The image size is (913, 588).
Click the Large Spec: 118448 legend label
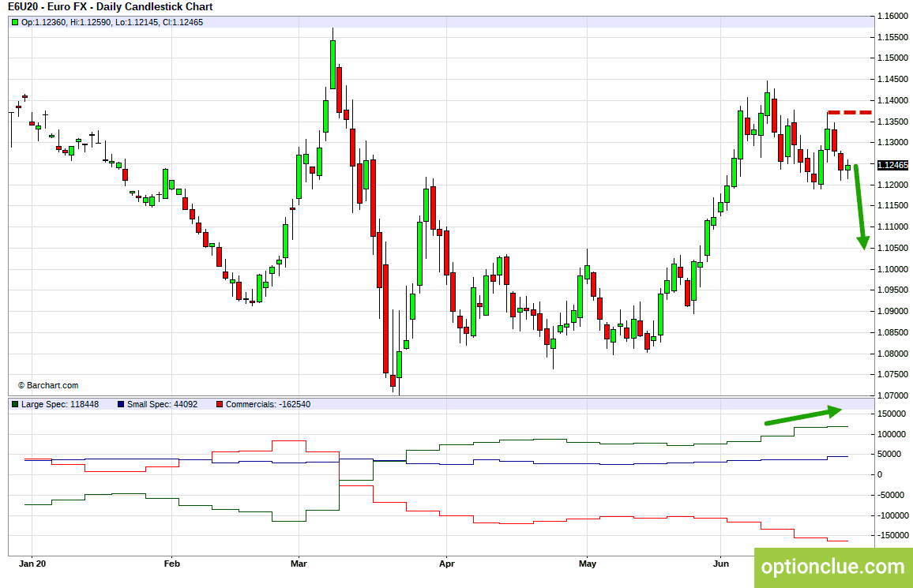pyautogui.click(x=60, y=404)
